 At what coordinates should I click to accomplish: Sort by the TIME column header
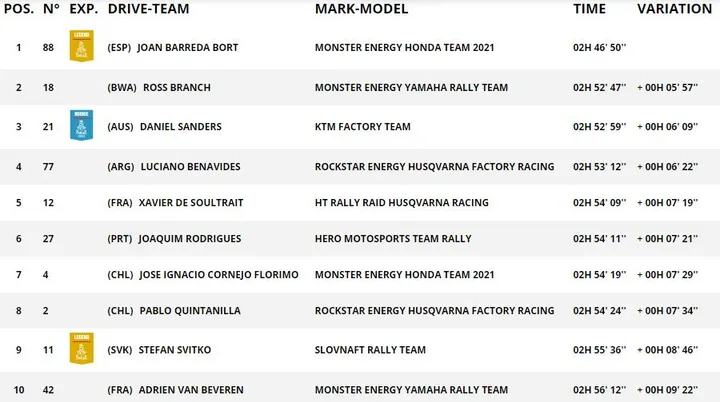pos(589,9)
